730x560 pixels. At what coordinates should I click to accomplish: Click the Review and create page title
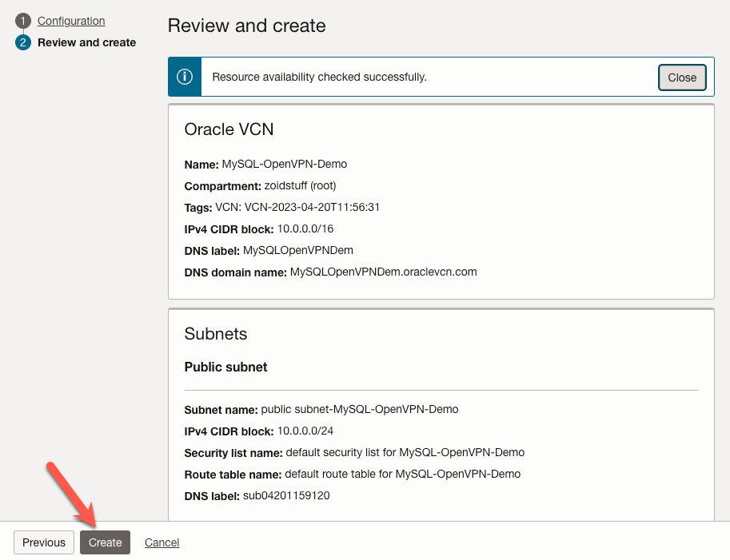coord(247,26)
